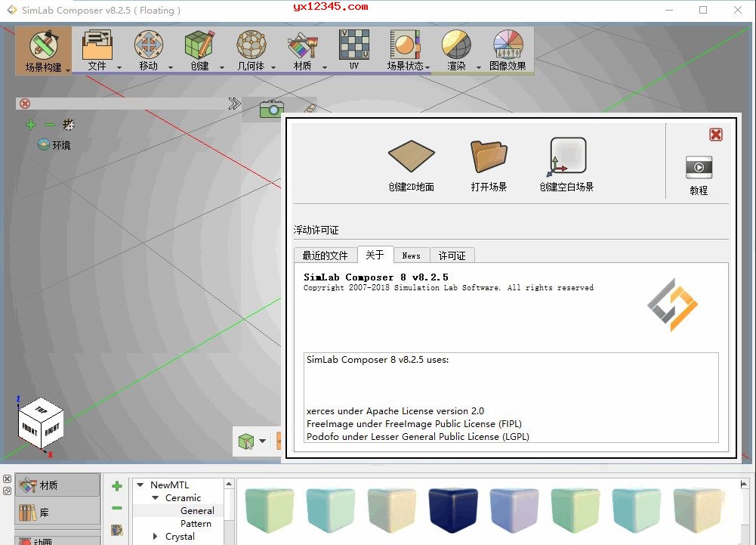Collapse the NewMTL tree node

coord(140,485)
